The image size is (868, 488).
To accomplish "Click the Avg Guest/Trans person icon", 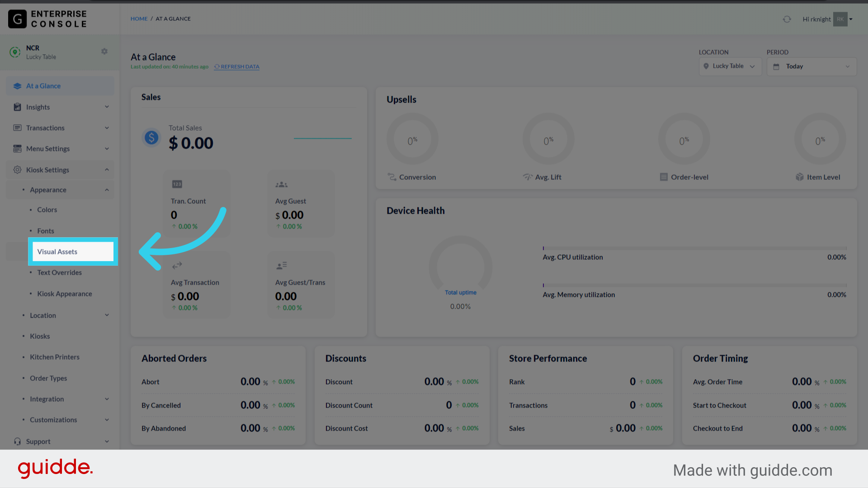I will tap(282, 266).
